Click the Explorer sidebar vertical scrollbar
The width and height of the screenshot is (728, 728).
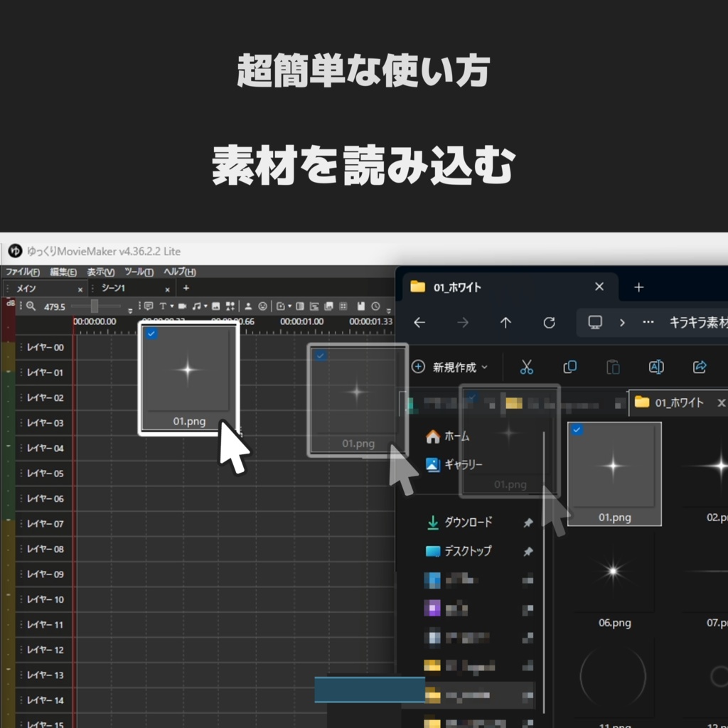coord(544,571)
